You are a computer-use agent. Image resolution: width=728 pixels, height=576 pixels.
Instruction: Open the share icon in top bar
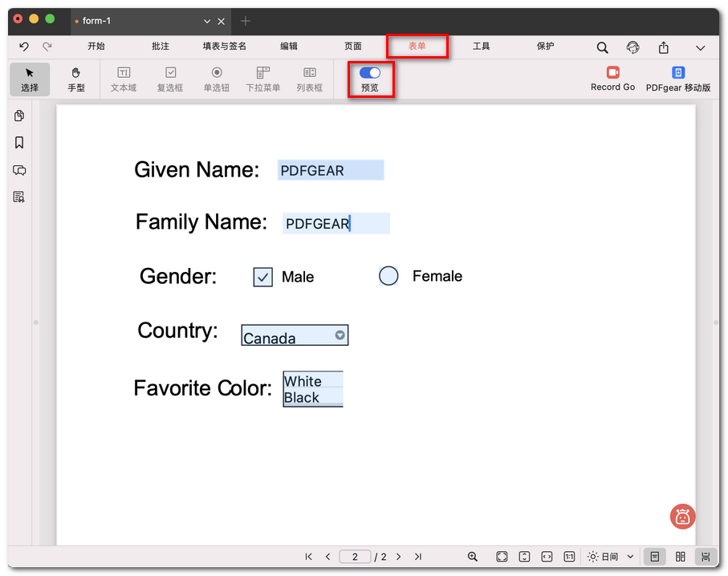tap(664, 47)
